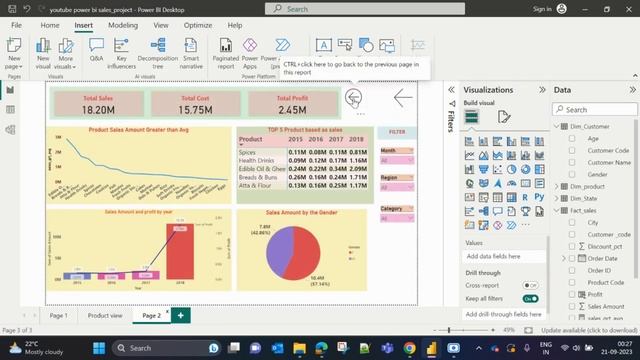Go to Page 1 tab

click(x=58, y=316)
